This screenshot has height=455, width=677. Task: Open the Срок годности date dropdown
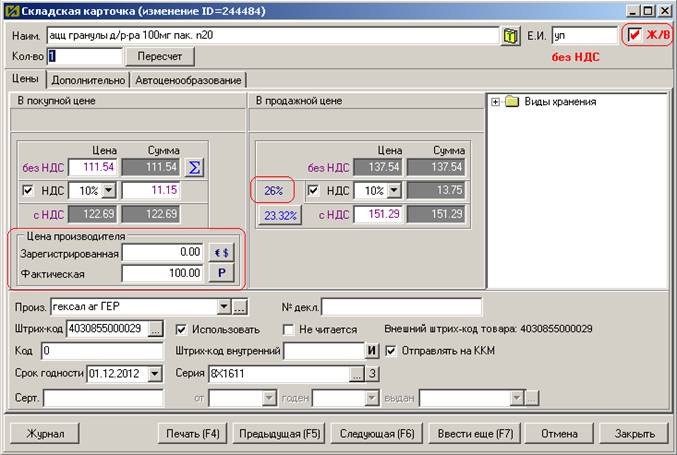click(x=154, y=374)
